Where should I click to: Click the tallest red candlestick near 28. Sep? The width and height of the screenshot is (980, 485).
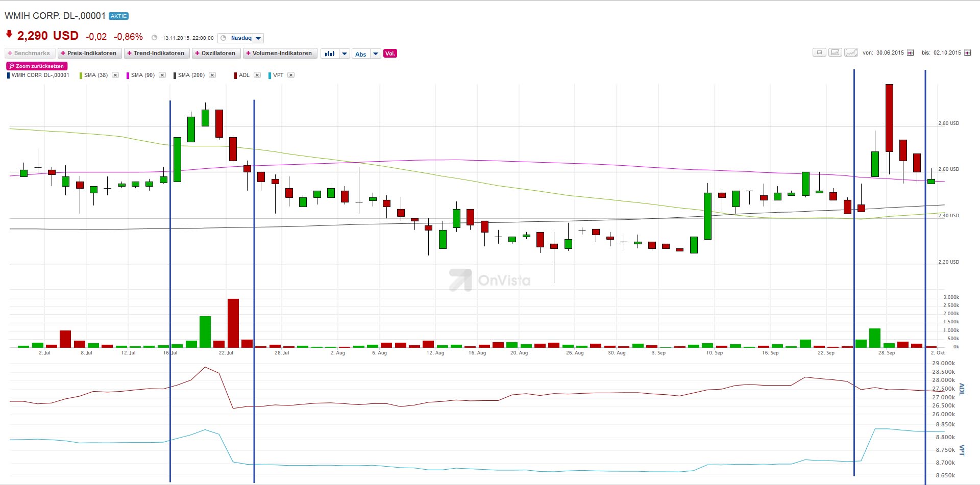point(889,118)
